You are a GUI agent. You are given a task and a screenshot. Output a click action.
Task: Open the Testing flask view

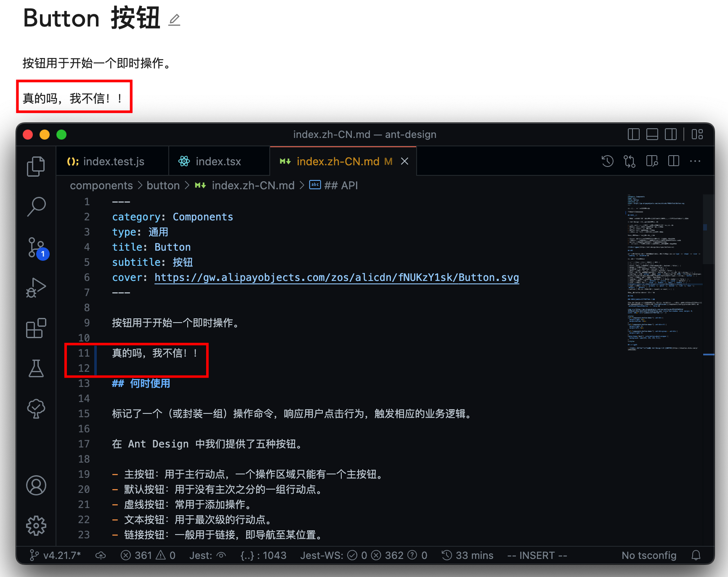coord(36,368)
